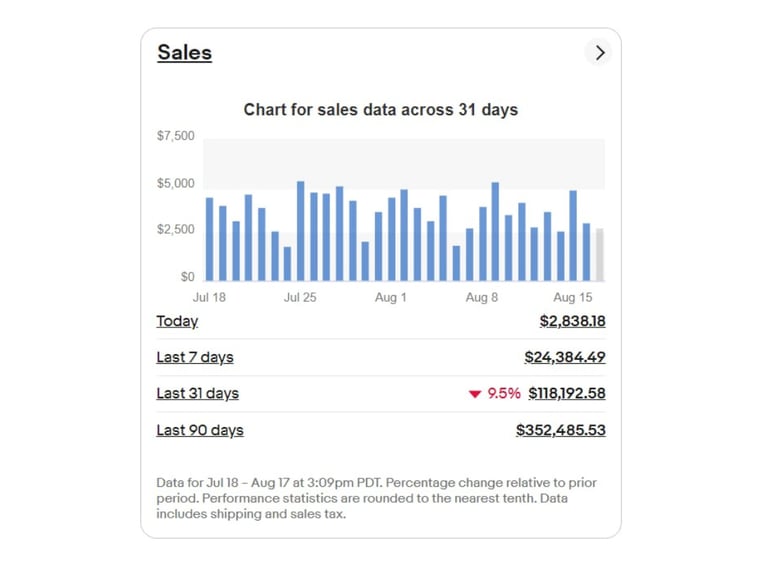Screen dimensions: 768x562
Task: Click the $118,192.58 sales total
Action: tap(566, 393)
